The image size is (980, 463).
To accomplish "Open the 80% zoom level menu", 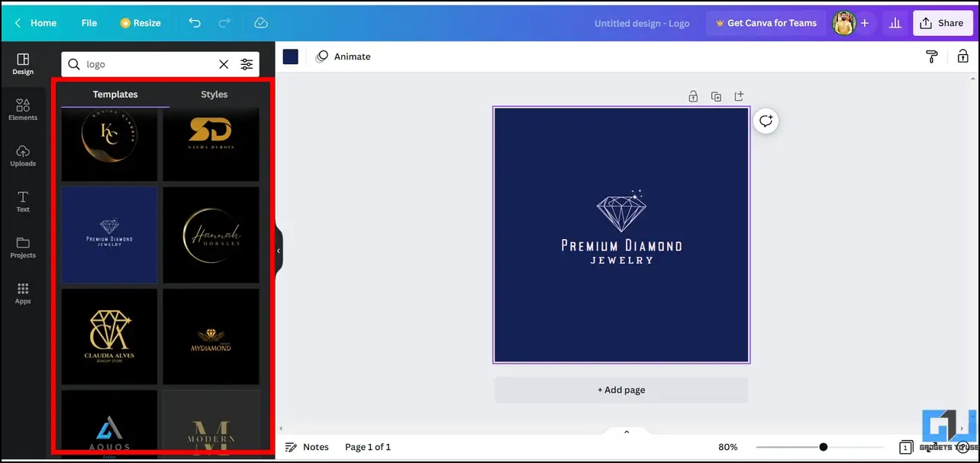I will (728, 447).
